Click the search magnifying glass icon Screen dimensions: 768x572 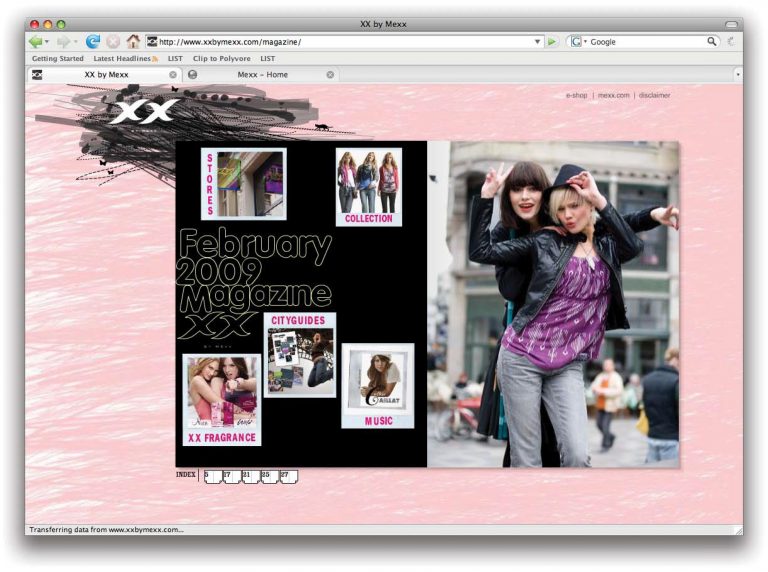(712, 42)
